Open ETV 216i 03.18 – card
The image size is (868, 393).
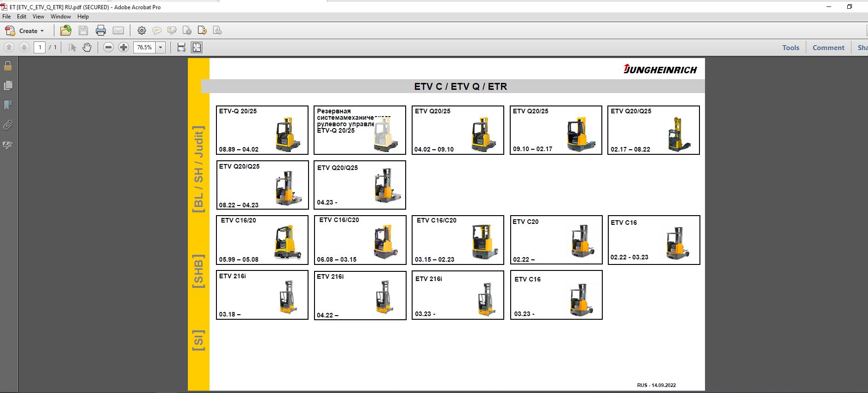click(x=262, y=295)
